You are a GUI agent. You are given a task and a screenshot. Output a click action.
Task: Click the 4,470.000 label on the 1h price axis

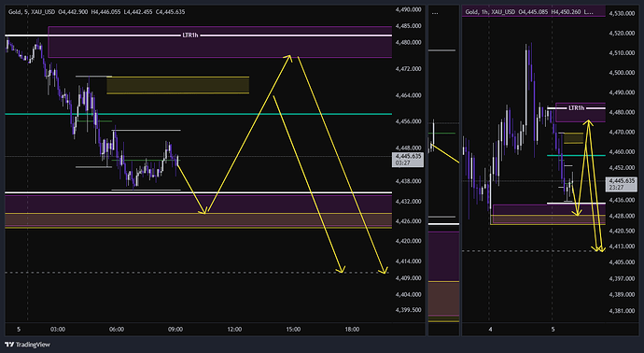[622, 133]
